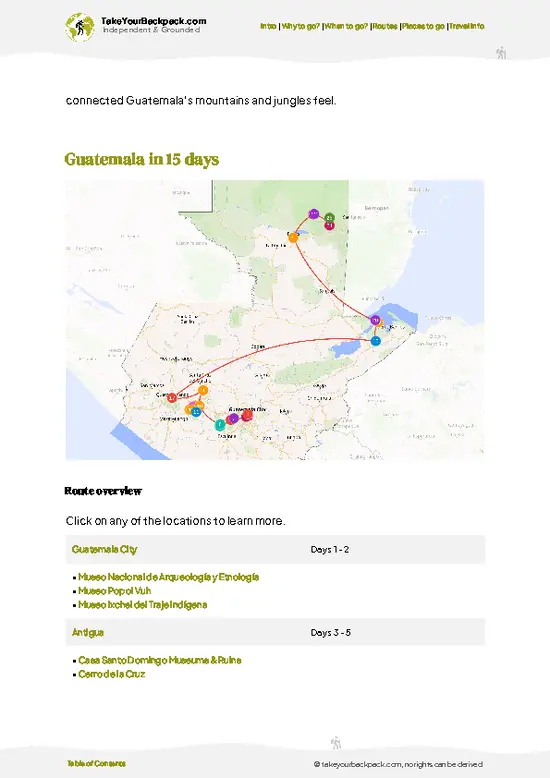Open the Antigua location link
The height and width of the screenshot is (778, 550).
coord(88,633)
